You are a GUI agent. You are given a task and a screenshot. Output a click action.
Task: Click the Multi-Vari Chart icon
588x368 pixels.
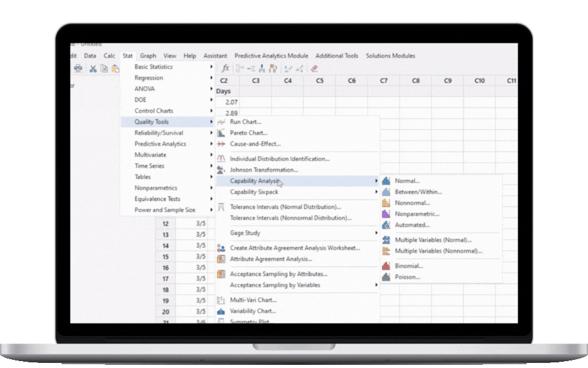220,300
